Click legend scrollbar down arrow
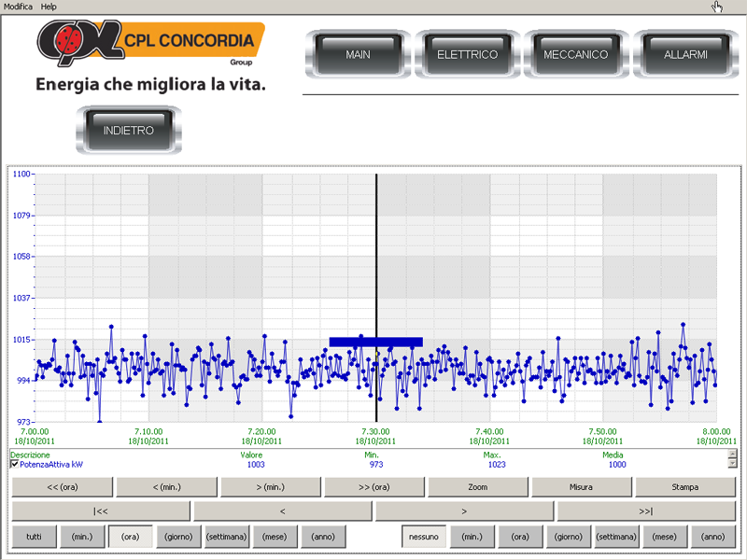The width and height of the screenshot is (747, 560). click(x=733, y=463)
